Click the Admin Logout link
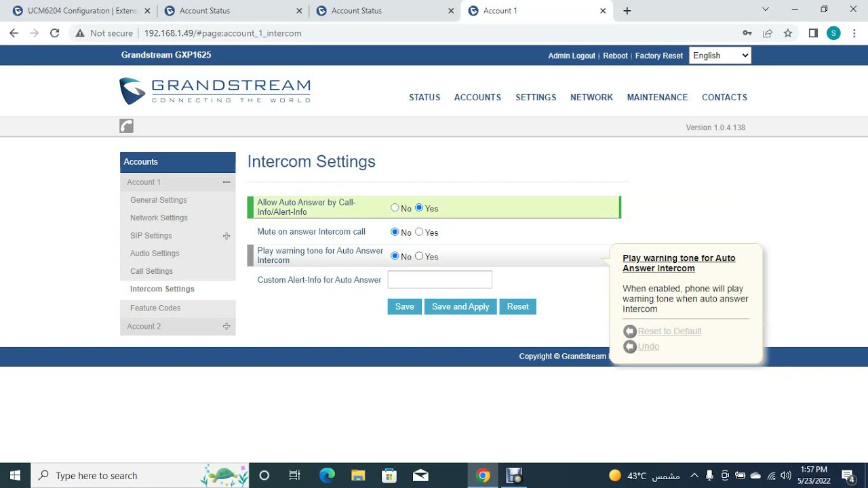Screen dimensions: 868x488 (x=572, y=56)
